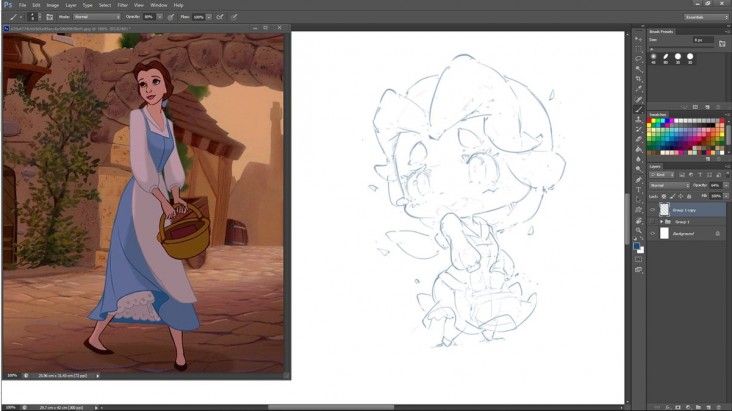Select the Eraser tool
The image size is (732, 411).
tap(638, 139)
